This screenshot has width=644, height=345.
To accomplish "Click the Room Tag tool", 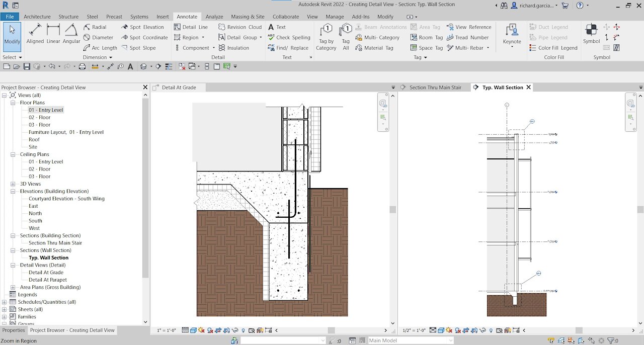I will pos(427,37).
